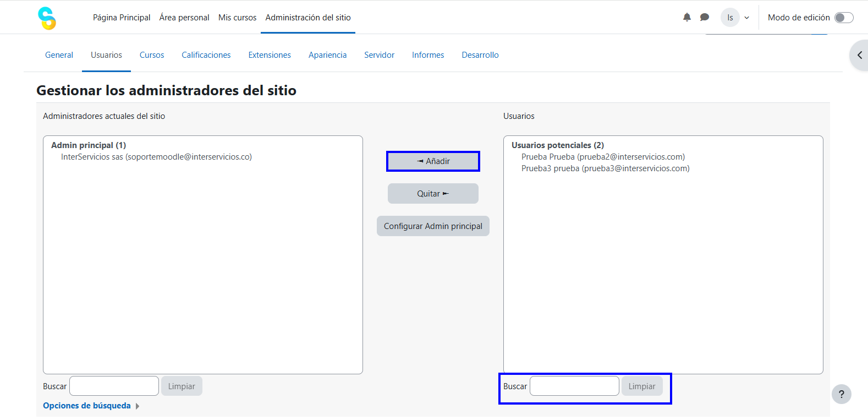Open the block drawer arrow
Viewport: 868px width, 420px height.
(859, 55)
